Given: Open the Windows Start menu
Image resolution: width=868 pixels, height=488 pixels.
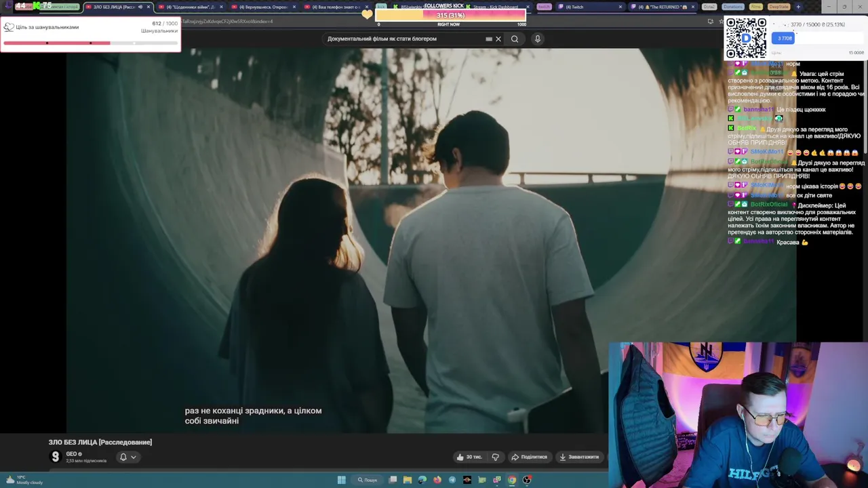Looking at the screenshot, I should click(342, 480).
